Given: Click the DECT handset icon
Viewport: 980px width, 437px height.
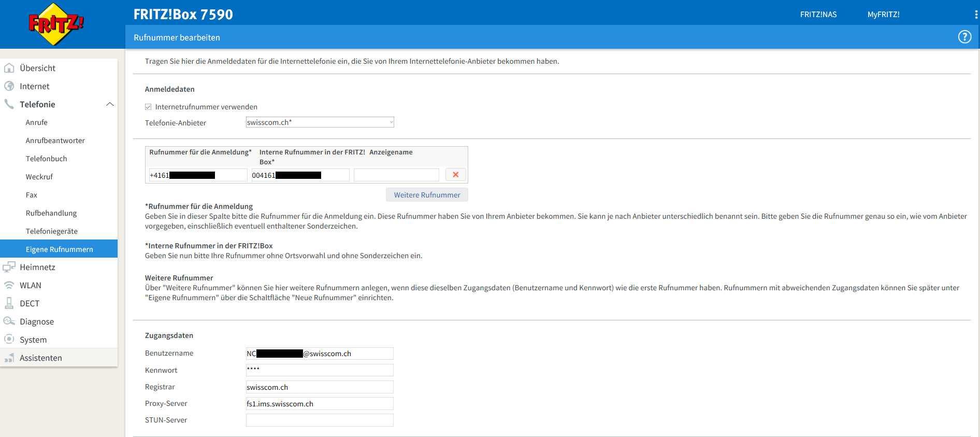Looking at the screenshot, I should (9, 303).
